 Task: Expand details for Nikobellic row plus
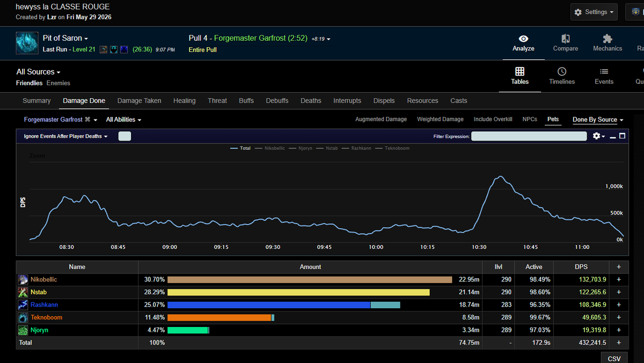pyautogui.click(x=619, y=280)
